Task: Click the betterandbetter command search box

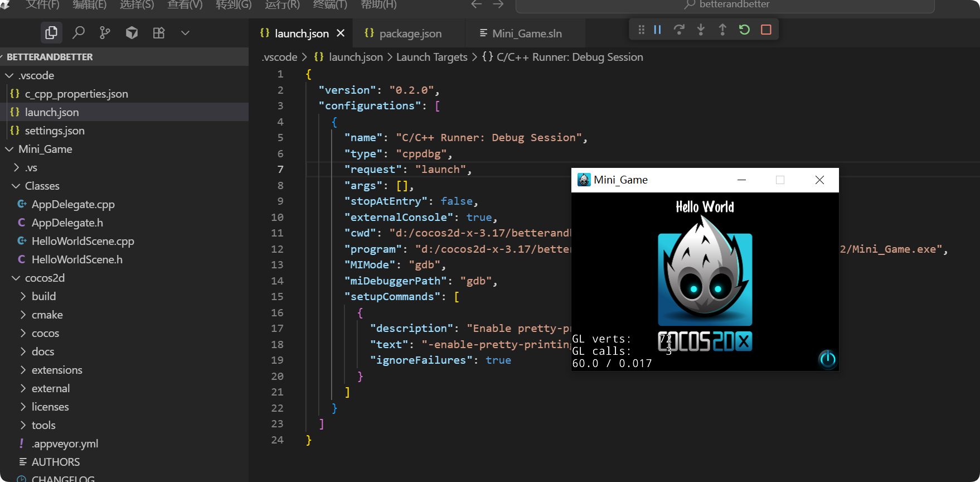Action: [x=725, y=5]
